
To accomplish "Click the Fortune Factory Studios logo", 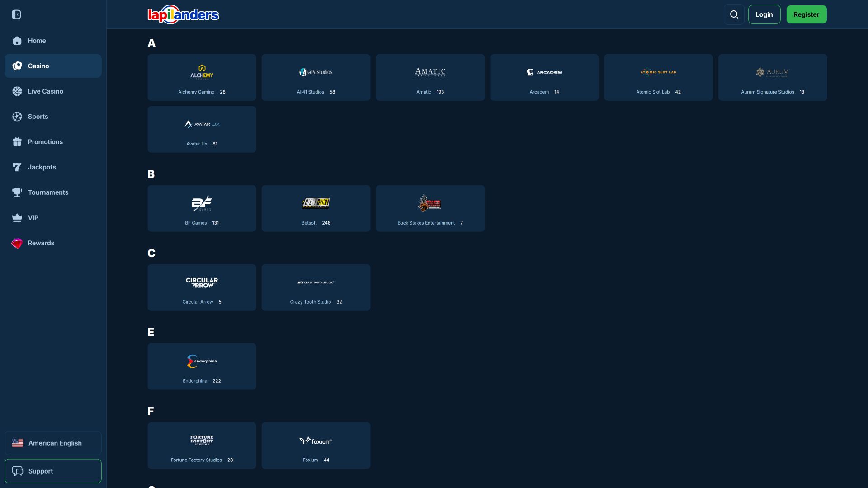I will tap(202, 441).
